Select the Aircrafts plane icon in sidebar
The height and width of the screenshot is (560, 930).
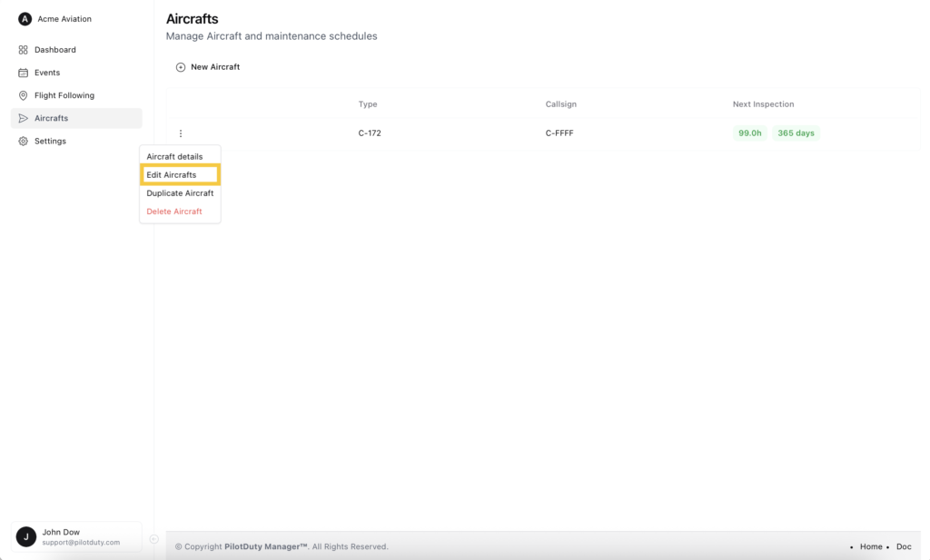click(24, 118)
